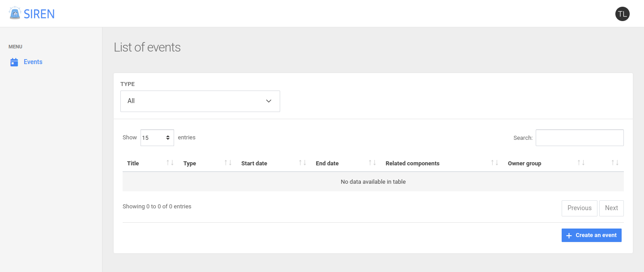This screenshot has height=272, width=644.
Task: Open the Type filter dropdown showing All
Action: pyautogui.click(x=200, y=101)
